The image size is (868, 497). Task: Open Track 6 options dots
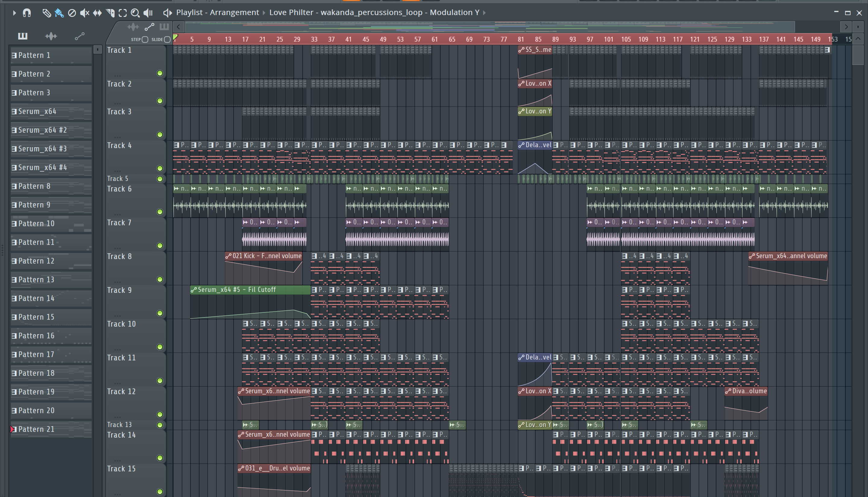118,214
